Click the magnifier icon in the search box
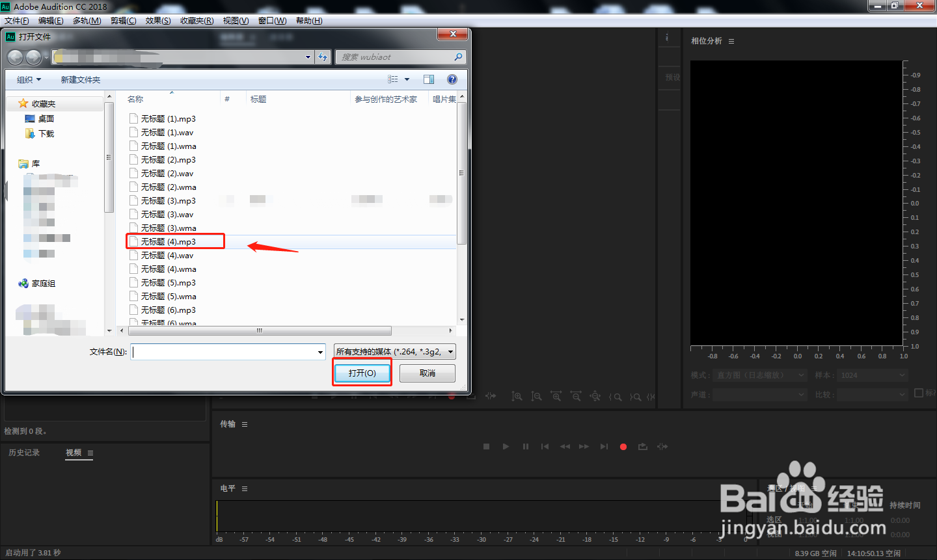This screenshot has height=560, width=937. tap(458, 57)
